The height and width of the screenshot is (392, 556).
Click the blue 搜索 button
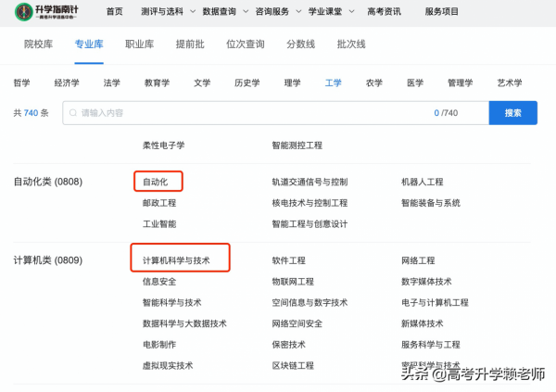(513, 113)
